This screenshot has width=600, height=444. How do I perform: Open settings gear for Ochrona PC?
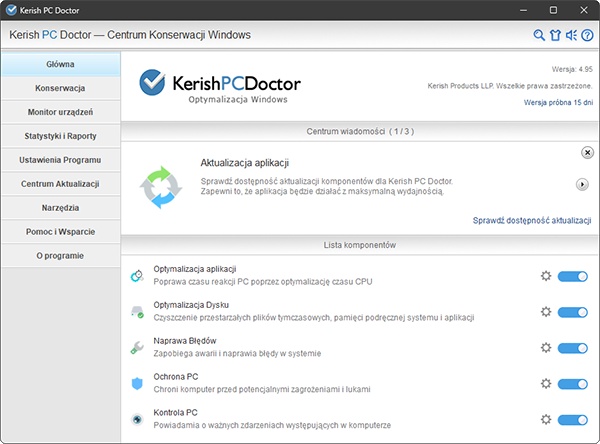tap(546, 384)
